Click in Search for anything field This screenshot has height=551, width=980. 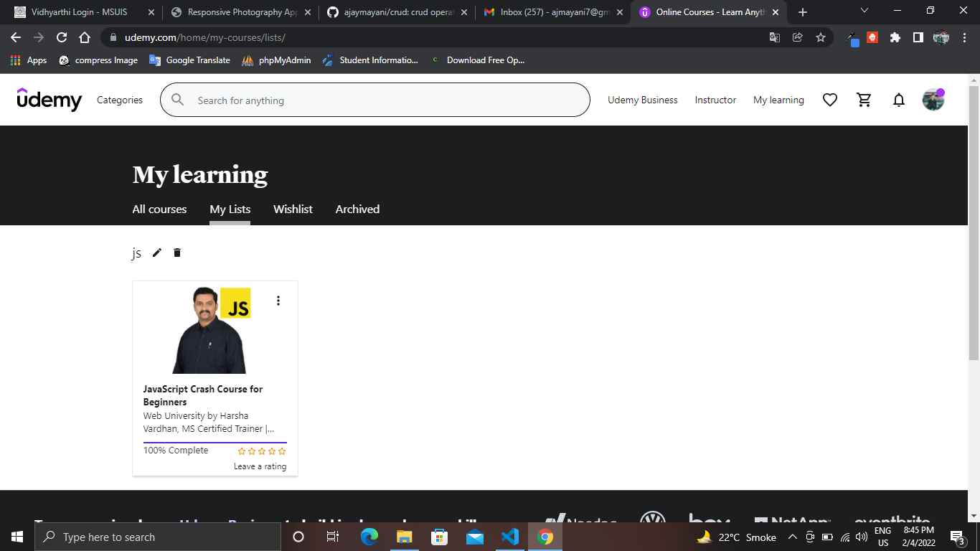tap(374, 100)
